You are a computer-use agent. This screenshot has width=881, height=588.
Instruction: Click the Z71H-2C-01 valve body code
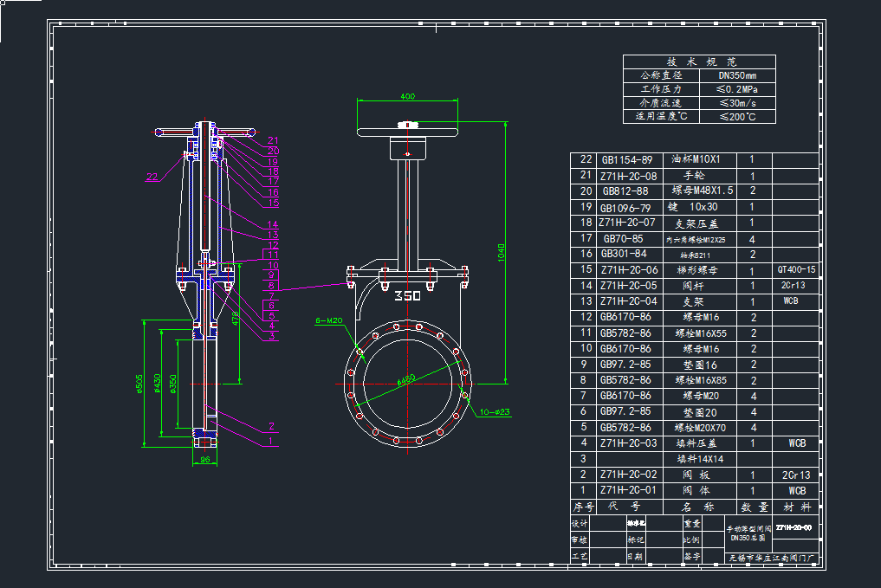pyautogui.click(x=629, y=490)
